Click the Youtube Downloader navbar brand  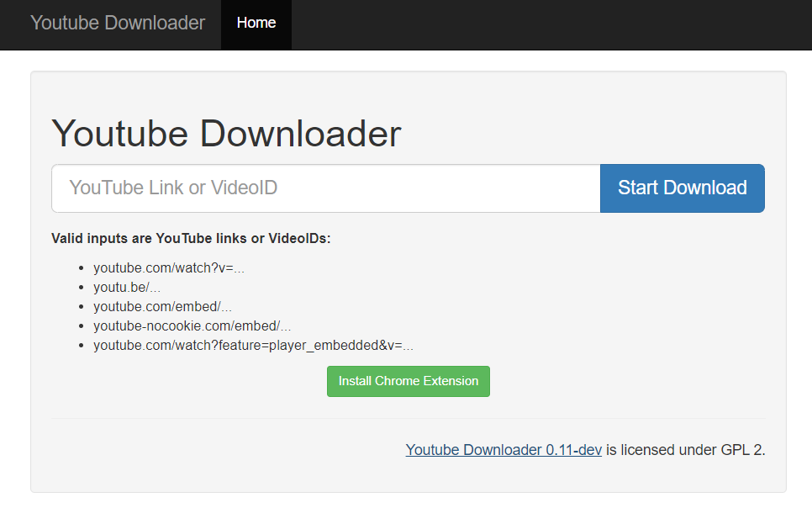(118, 23)
